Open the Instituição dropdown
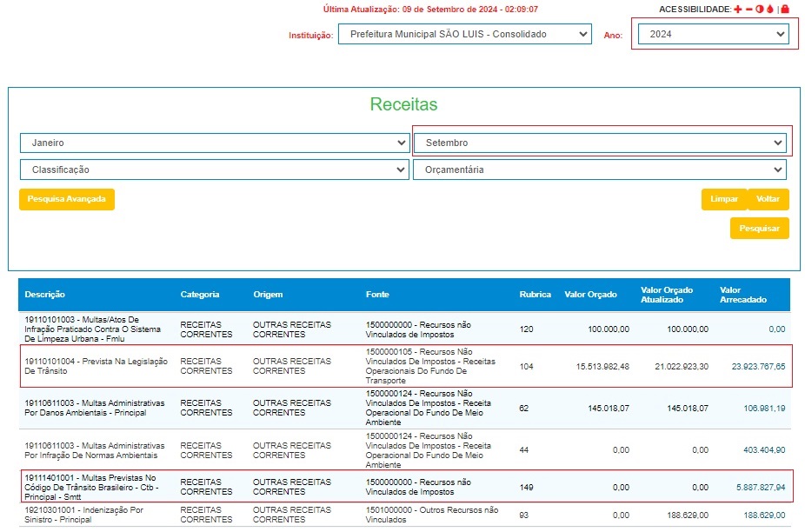Viewport: 805px width, 532px height. click(464, 35)
